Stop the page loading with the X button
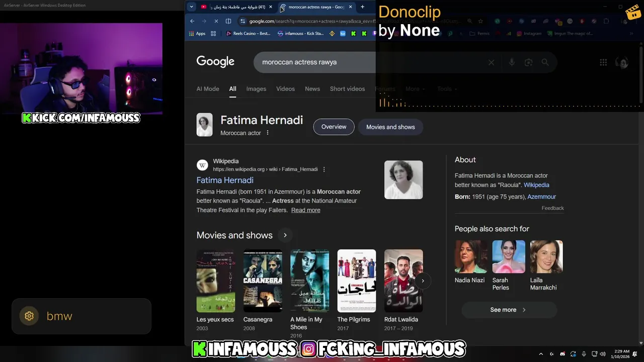The image size is (644, 362). click(216, 21)
